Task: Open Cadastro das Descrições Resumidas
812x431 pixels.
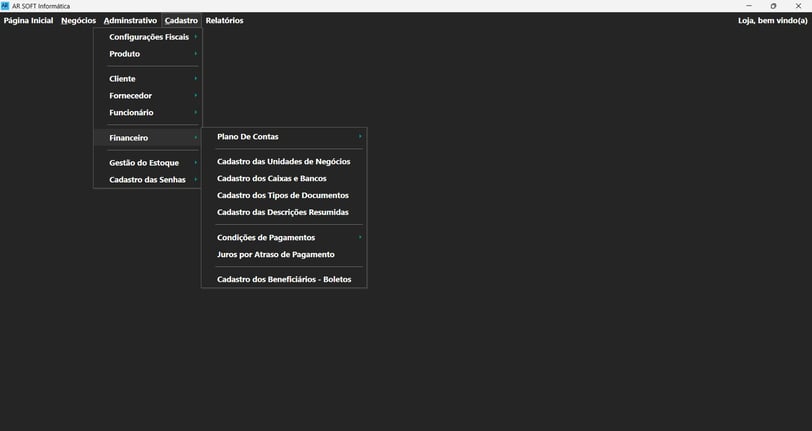Action: click(284, 212)
